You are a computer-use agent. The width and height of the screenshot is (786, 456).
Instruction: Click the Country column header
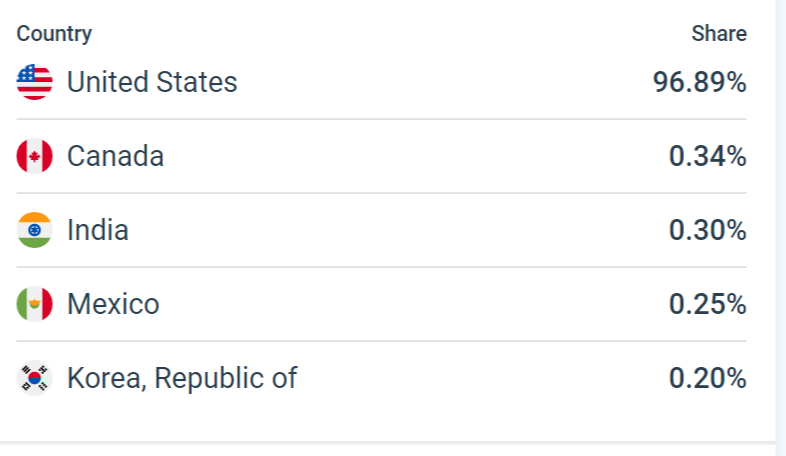tap(54, 34)
